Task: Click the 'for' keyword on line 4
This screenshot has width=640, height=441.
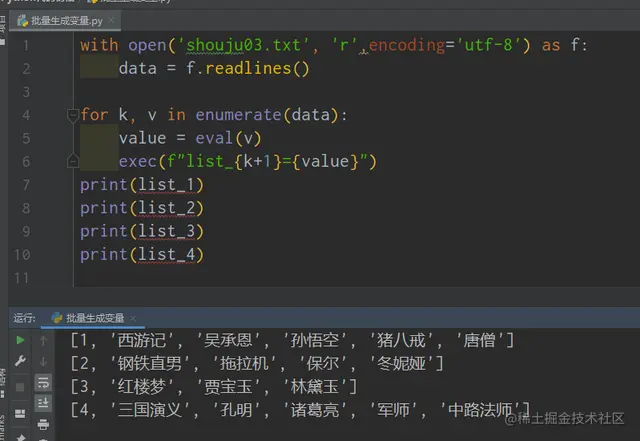Action: click(x=94, y=115)
